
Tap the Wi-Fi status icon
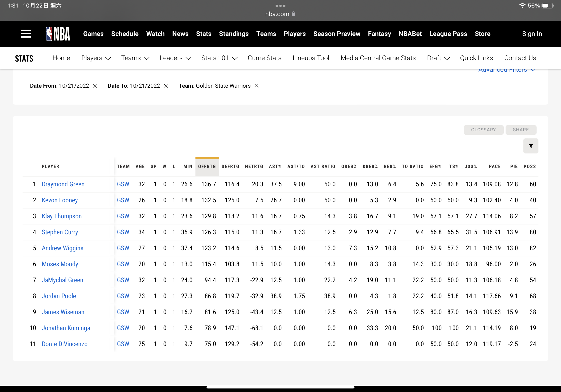coord(522,5)
